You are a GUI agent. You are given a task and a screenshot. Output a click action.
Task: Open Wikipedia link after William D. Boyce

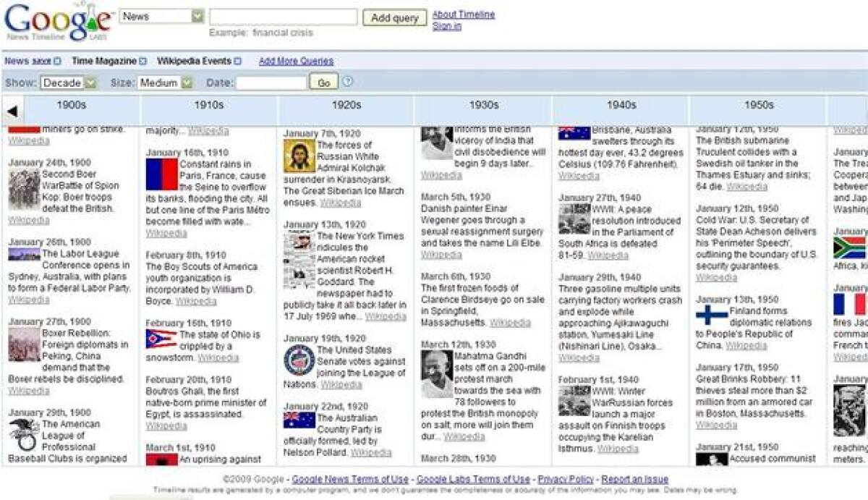coord(195,301)
